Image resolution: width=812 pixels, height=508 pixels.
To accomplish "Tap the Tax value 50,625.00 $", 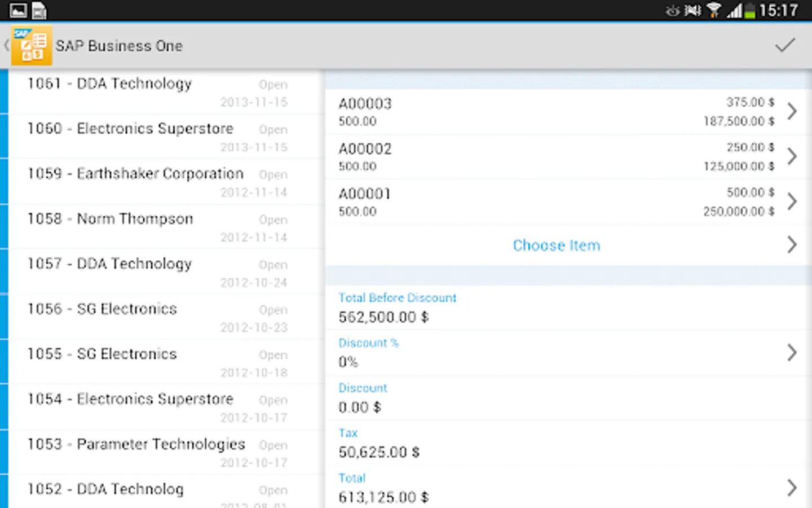I will 379,452.
